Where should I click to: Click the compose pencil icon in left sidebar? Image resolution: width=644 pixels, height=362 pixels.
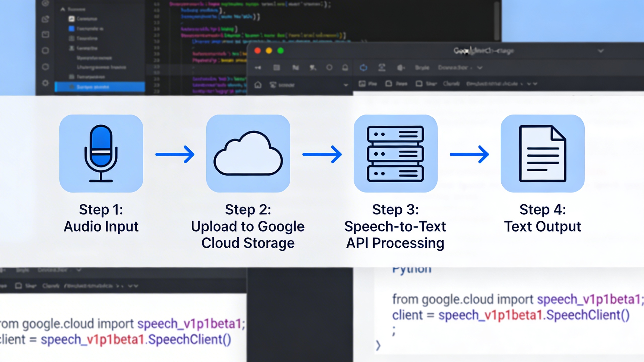pyautogui.click(x=45, y=19)
